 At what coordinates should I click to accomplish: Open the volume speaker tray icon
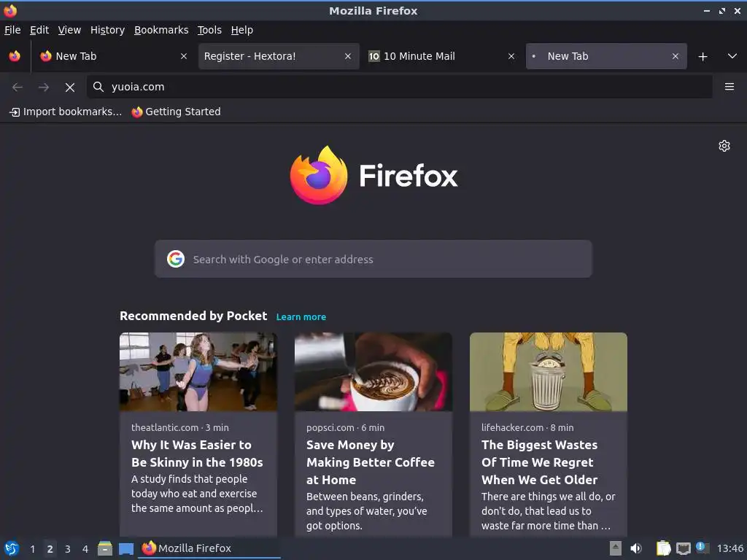tap(635, 548)
